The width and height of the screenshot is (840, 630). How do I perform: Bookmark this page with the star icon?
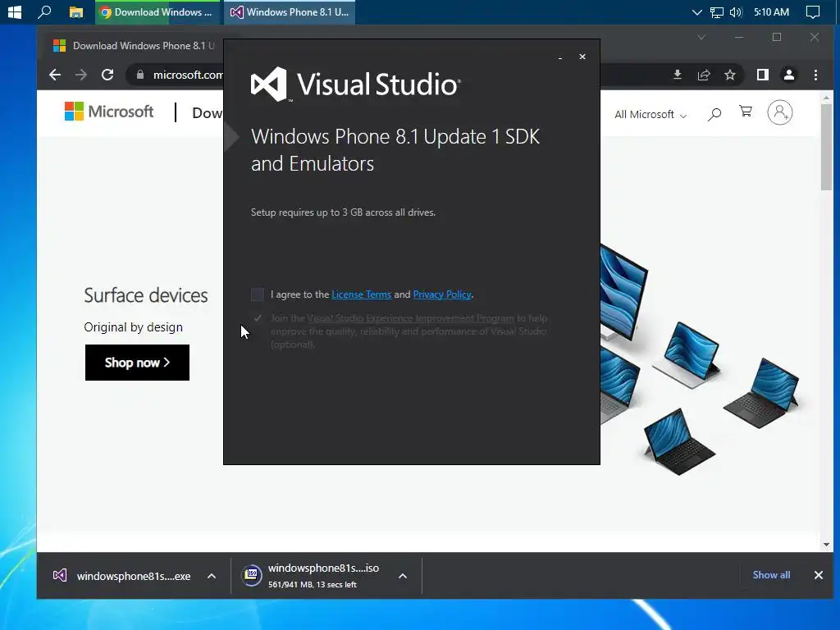(x=729, y=75)
